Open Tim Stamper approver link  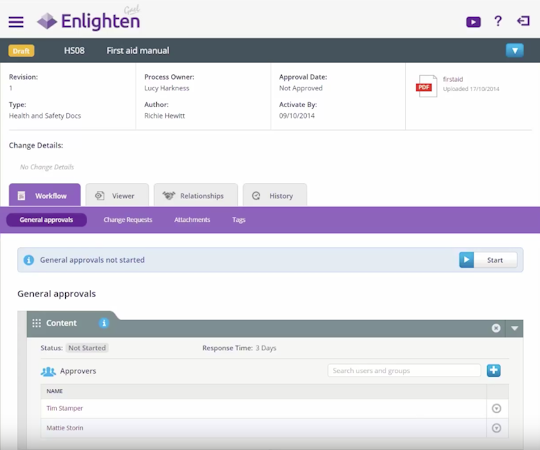(65, 408)
